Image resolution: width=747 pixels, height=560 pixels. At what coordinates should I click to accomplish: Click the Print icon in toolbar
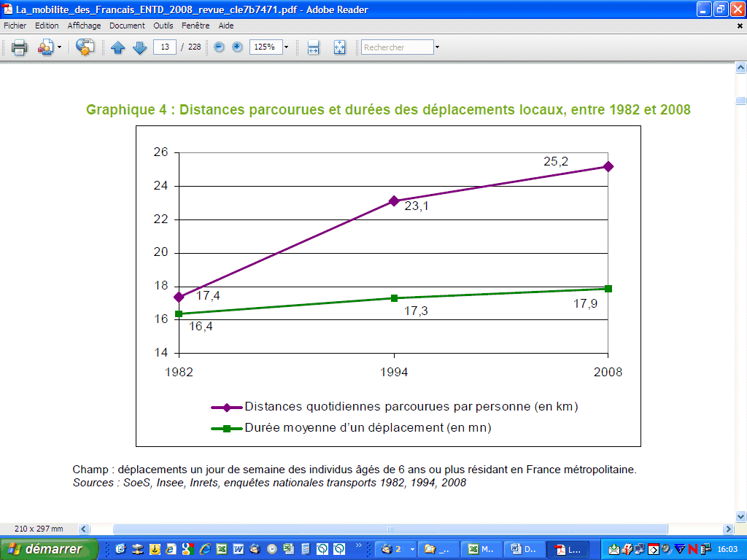click(19, 47)
